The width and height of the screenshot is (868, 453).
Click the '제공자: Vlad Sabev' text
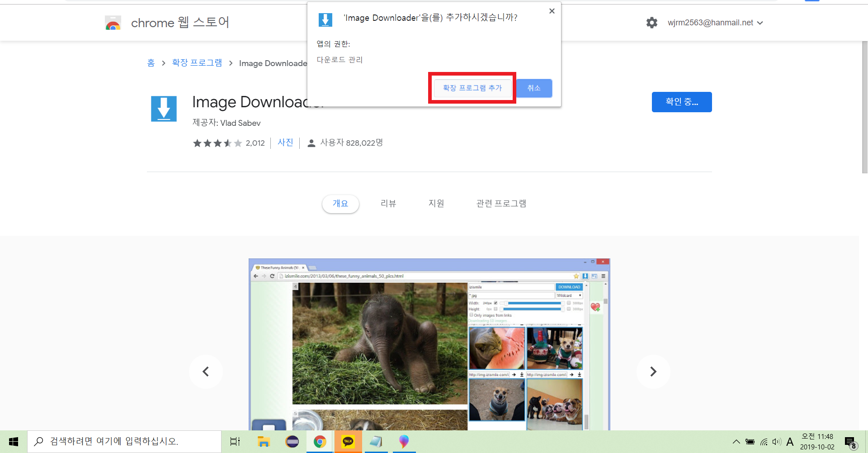[x=226, y=123]
